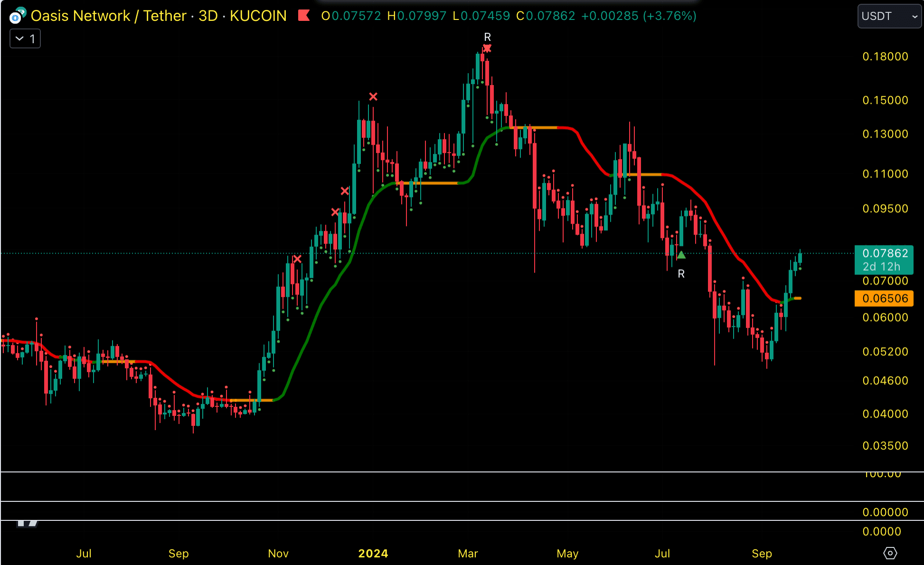Click the orange 0.06506 indicator price label
The image size is (924, 565).
pos(884,298)
